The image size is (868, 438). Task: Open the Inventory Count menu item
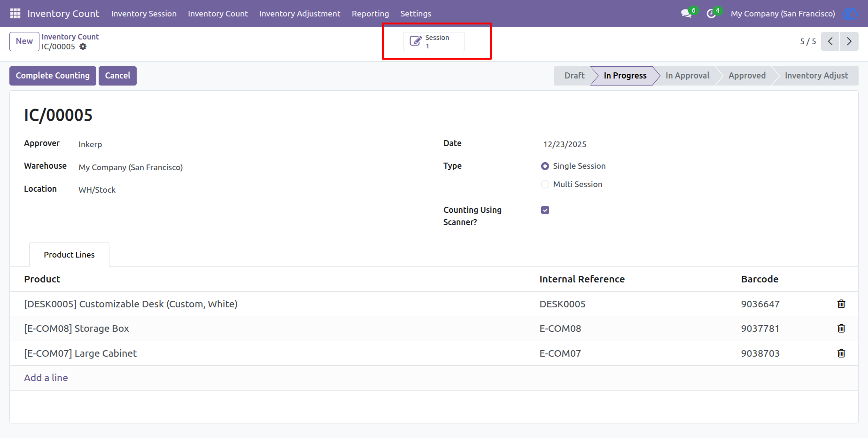click(x=218, y=14)
